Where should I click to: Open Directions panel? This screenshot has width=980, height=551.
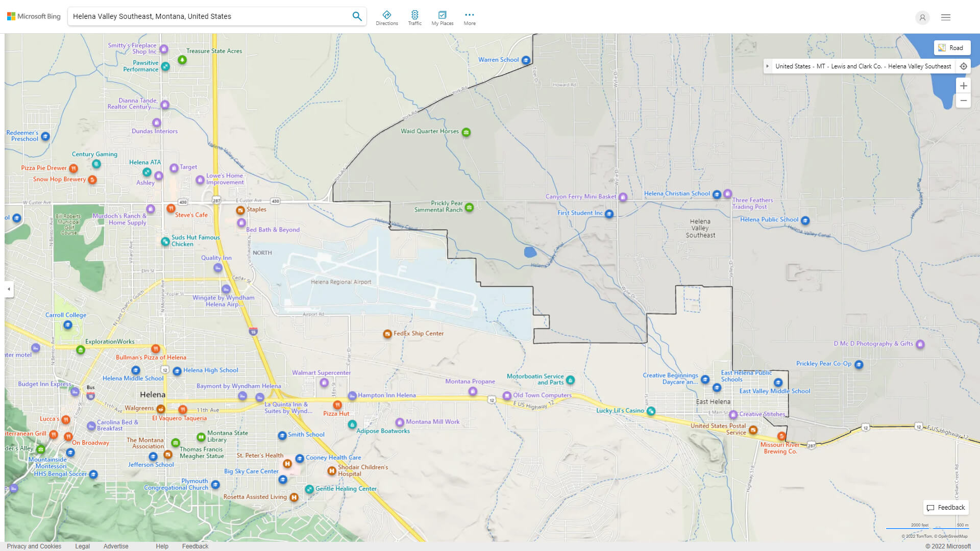pos(387,18)
